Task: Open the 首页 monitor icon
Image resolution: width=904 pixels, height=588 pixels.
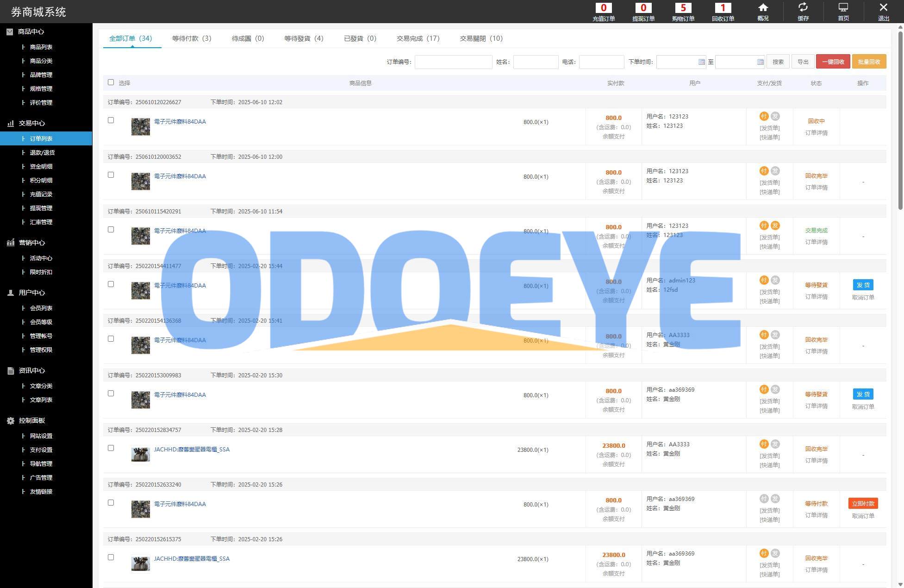Action: point(843,8)
